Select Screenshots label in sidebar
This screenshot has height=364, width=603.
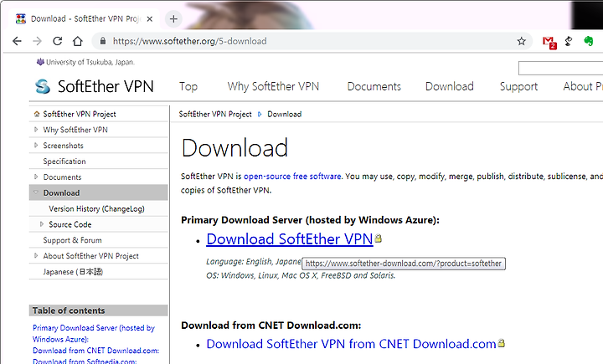pyautogui.click(x=63, y=146)
